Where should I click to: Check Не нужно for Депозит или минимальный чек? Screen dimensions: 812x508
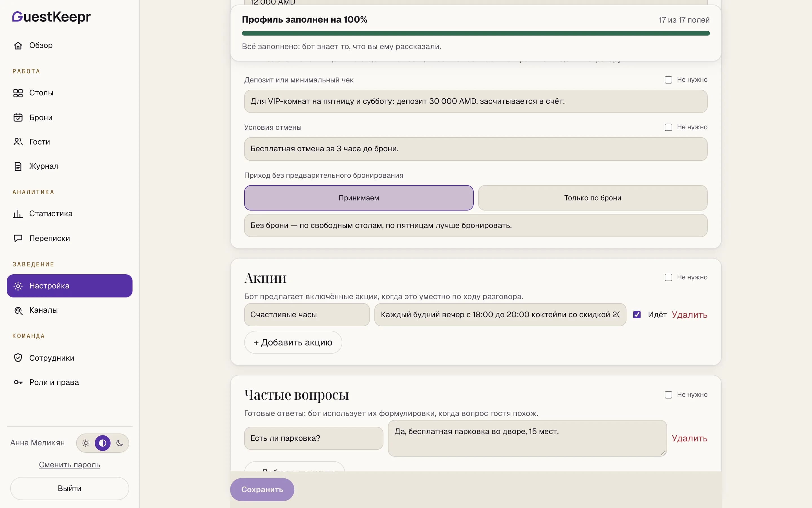tap(668, 80)
